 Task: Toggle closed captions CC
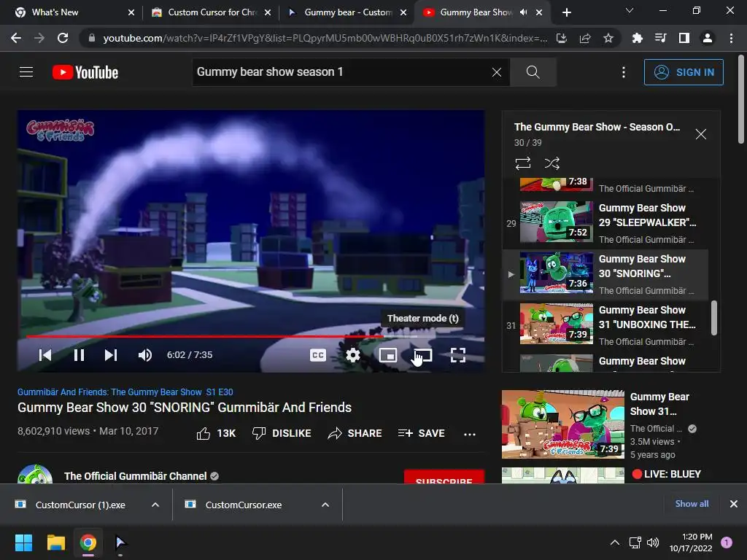318,355
